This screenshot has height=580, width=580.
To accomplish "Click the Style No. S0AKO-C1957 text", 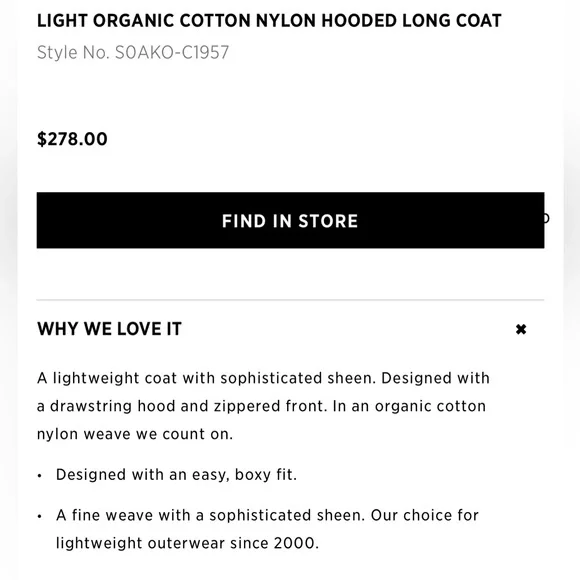I will [133, 52].
